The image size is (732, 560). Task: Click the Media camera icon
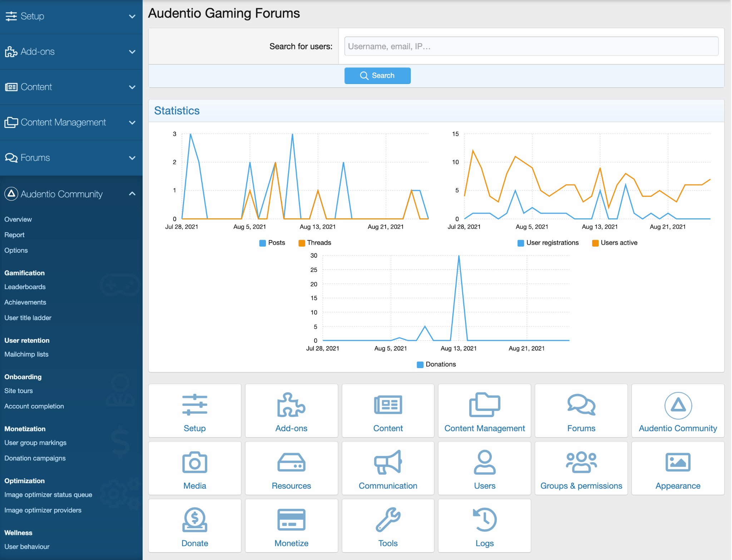point(195,462)
